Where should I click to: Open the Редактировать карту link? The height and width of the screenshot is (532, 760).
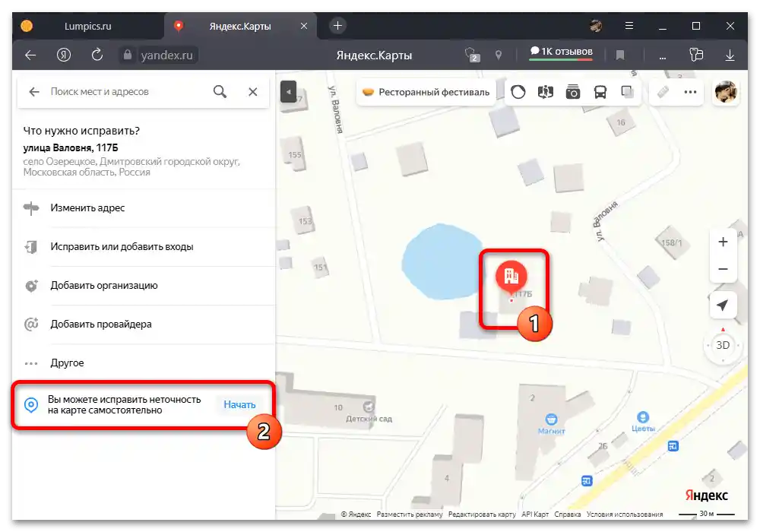(482, 515)
